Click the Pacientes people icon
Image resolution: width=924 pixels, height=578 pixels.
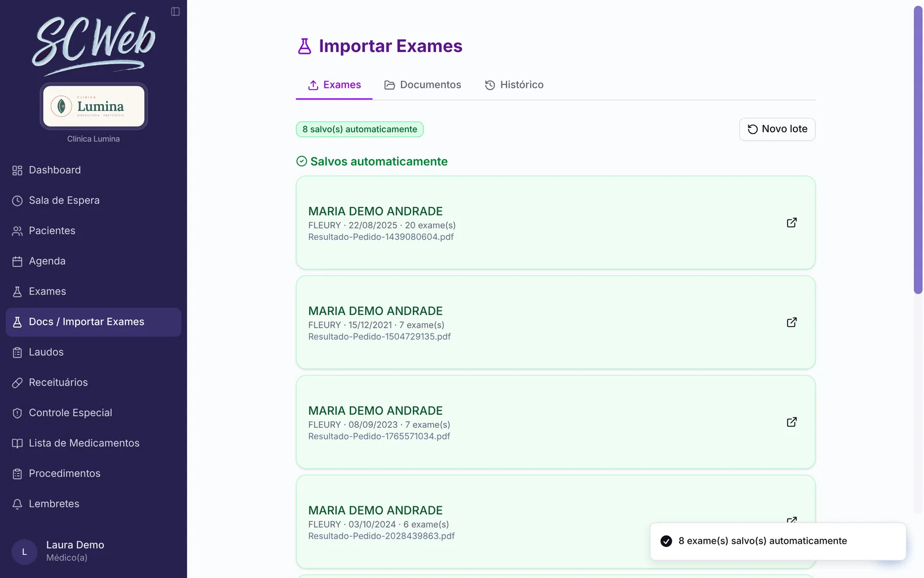click(x=17, y=231)
